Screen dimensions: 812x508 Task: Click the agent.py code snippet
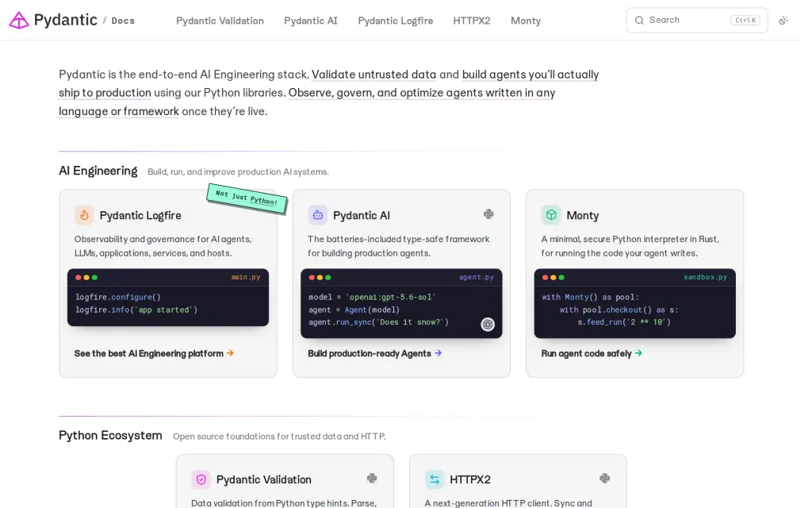pos(401,303)
